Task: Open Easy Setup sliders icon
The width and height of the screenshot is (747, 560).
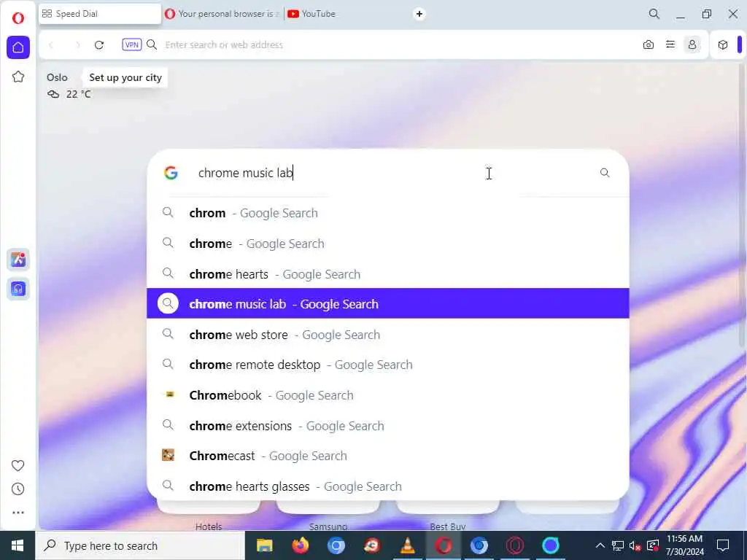Action: coord(670,44)
